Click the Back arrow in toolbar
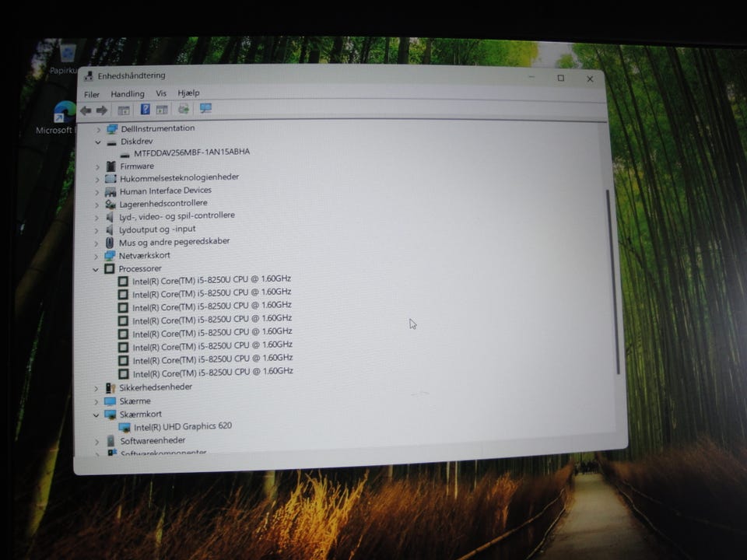Screen dimensions: 747x560 (x=86, y=111)
